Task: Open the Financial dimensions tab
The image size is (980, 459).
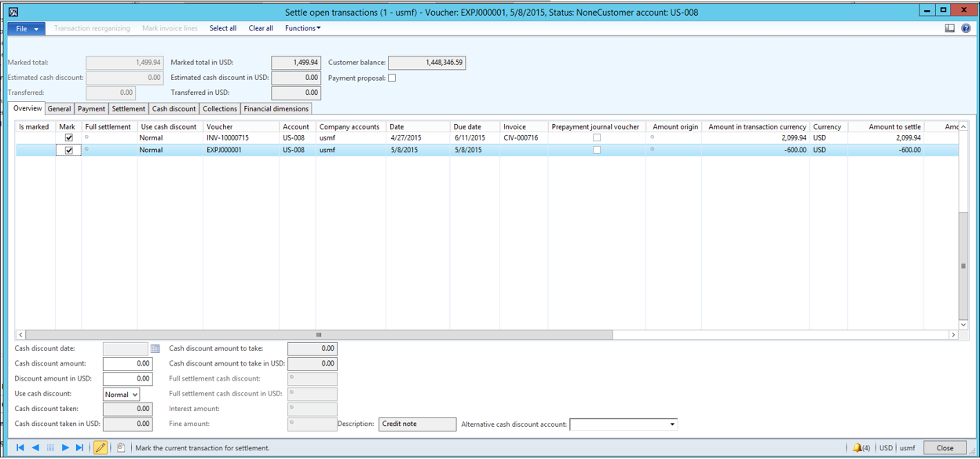Action: click(276, 109)
